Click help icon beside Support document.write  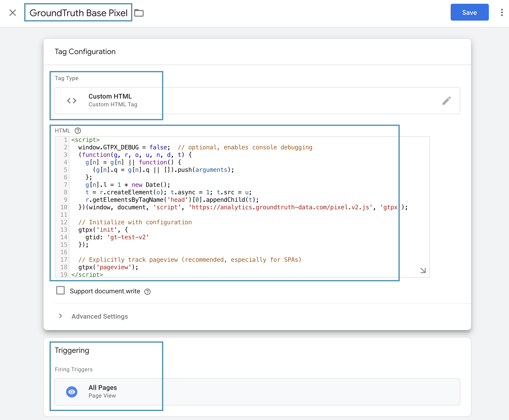[x=147, y=292]
